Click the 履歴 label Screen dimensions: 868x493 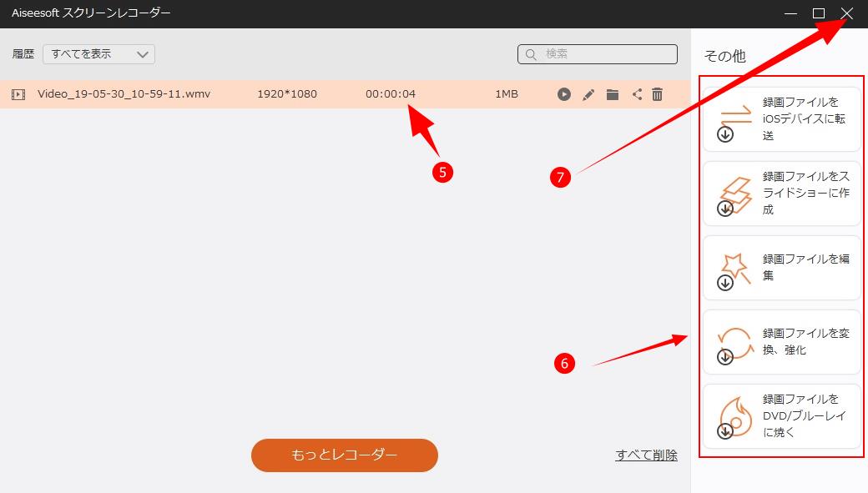(x=23, y=54)
